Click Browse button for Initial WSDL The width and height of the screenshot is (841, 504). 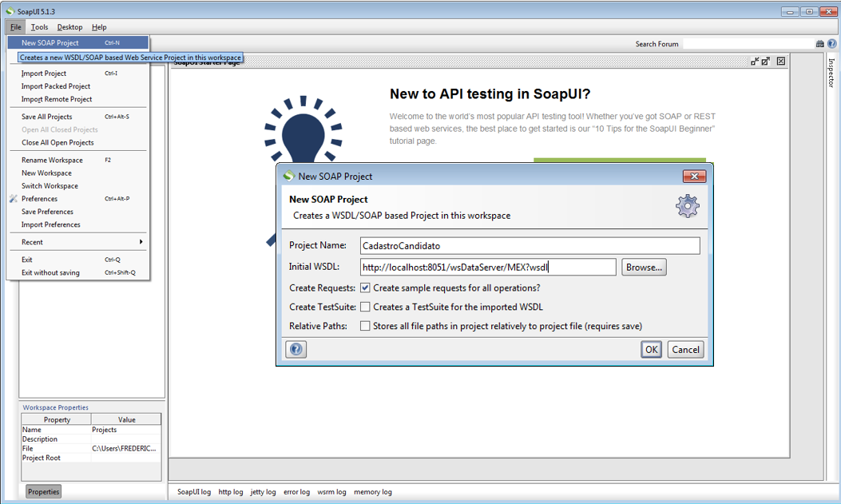coord(645,267)
